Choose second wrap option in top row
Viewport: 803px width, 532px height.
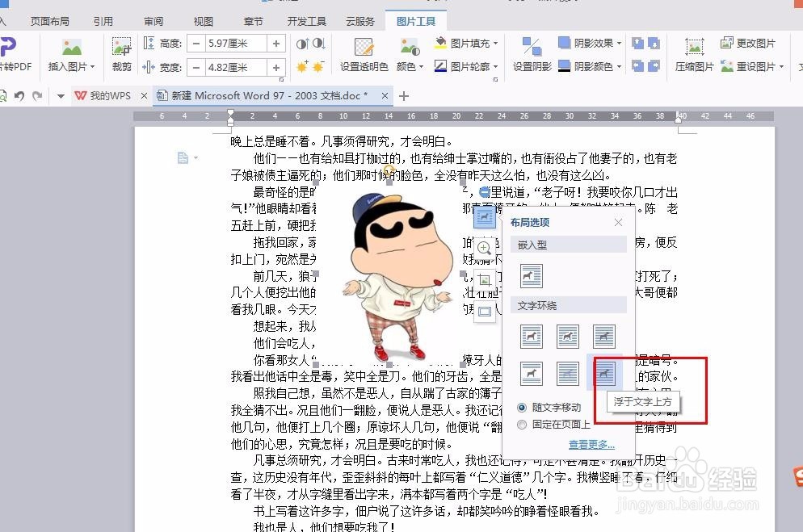[567, 337]
